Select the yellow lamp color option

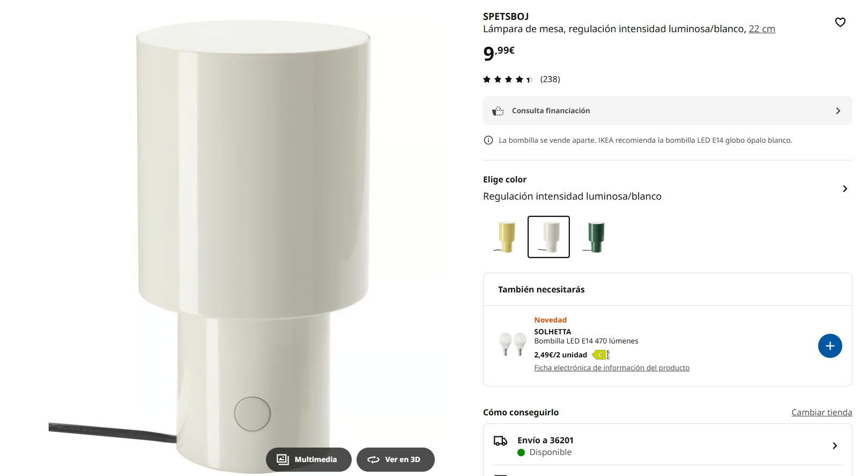(x=506, y=237)
